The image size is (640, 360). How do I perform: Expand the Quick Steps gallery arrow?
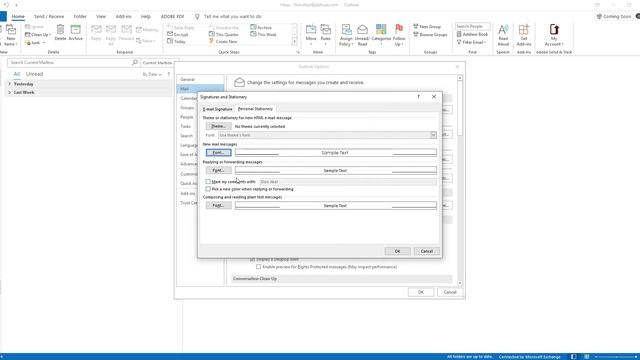pos(294,42)
